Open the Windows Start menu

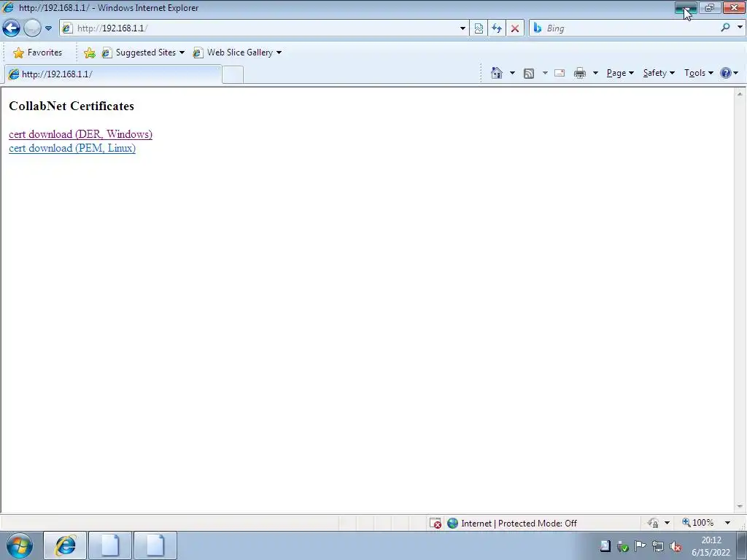(20, 545)
